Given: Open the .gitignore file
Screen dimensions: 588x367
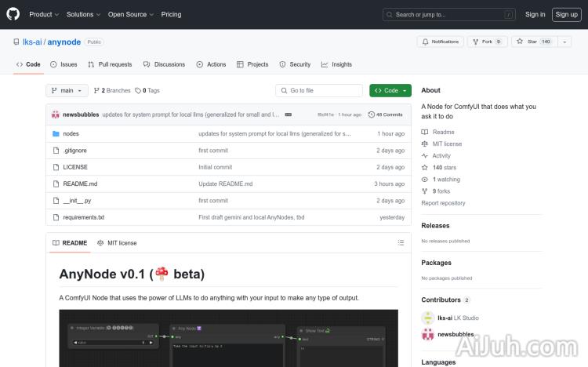Looking at the screenshot, I should [75, 151].
